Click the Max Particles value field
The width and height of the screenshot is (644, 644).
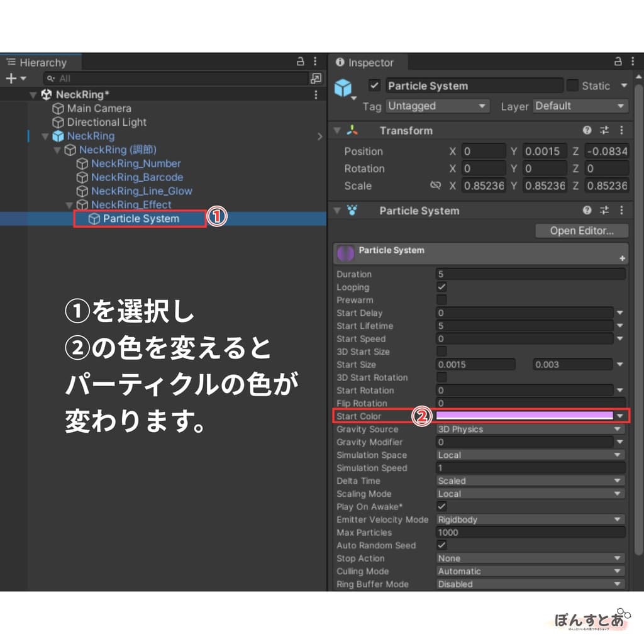(x=530, y=532)
